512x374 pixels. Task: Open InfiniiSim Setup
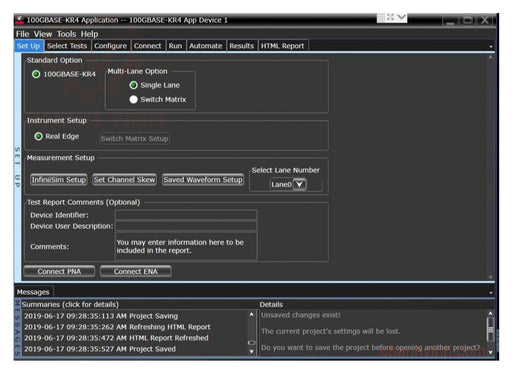click(59, 180)
